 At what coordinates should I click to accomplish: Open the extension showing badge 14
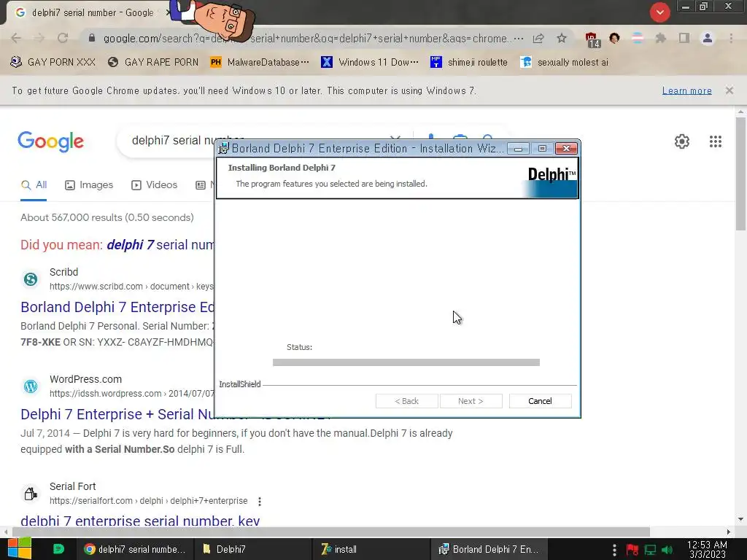(x=592, y=39)
